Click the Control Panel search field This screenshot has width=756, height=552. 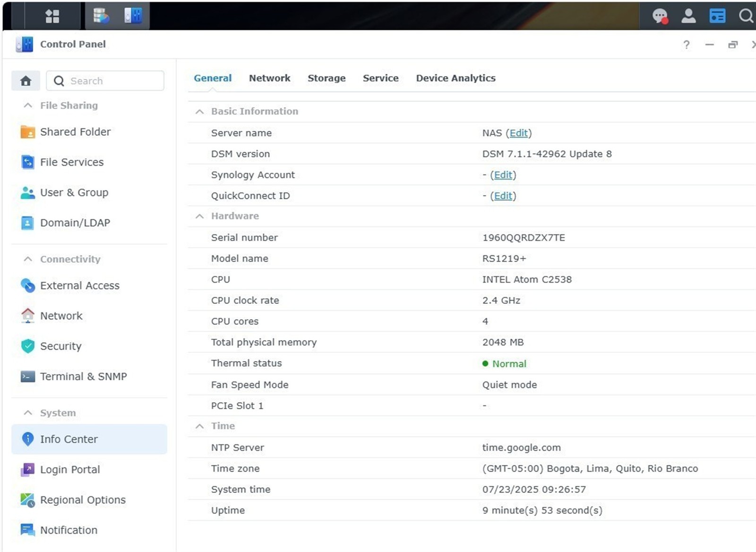point(105,81)
